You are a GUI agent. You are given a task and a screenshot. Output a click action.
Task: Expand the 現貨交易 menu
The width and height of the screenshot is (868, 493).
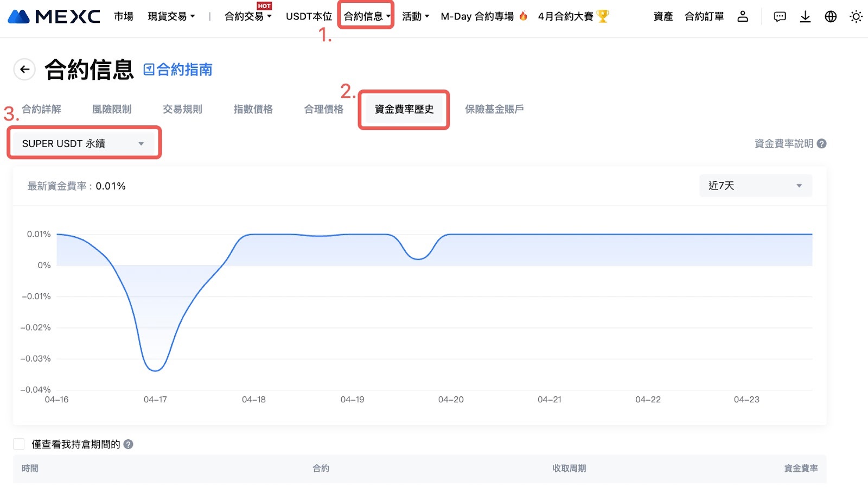171,17
